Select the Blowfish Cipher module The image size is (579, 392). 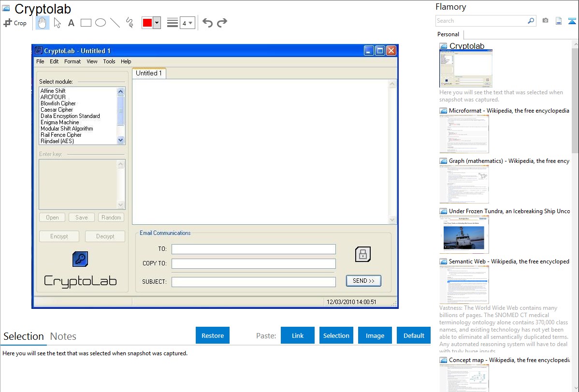pyautogui.click(x=58, y=103)
